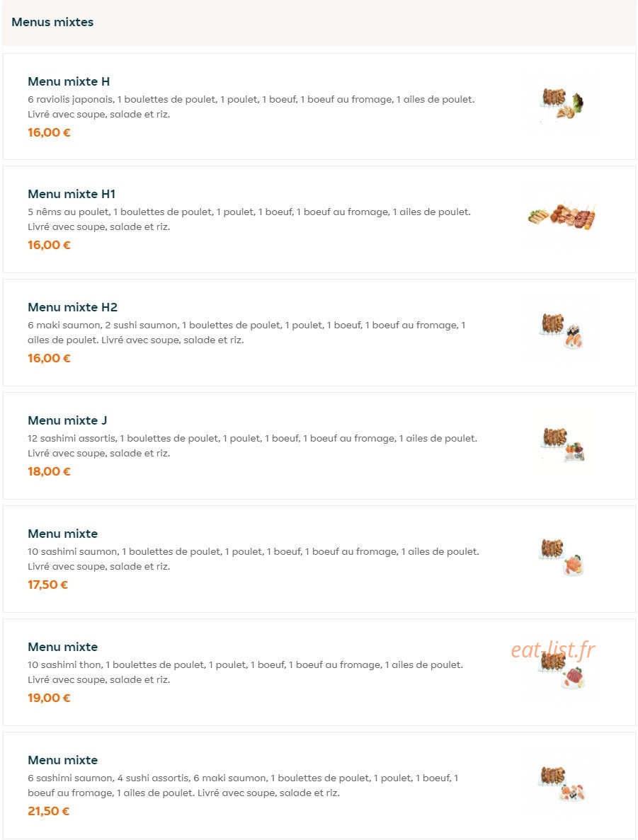The height and width of the screenshot is (840, 638).
Task: Choose the 18,00 € price of Menu J
Action: tap(49, 471)
